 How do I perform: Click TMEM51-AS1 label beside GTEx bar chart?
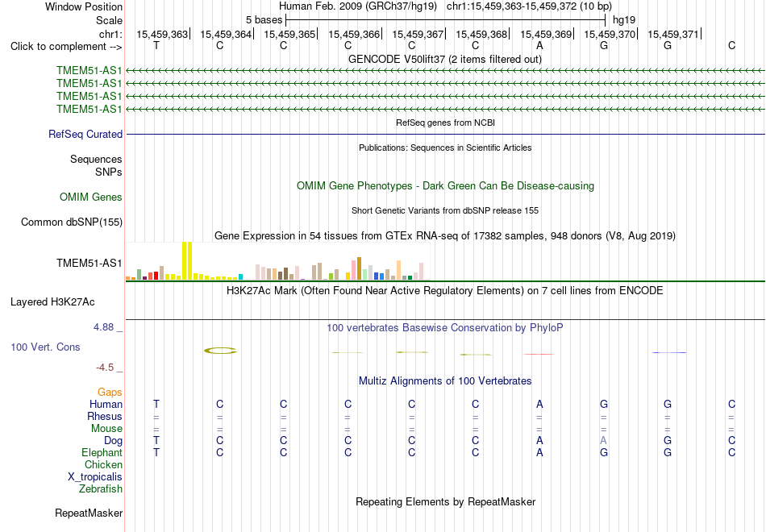pyautogui.click(x=90, y=264)
